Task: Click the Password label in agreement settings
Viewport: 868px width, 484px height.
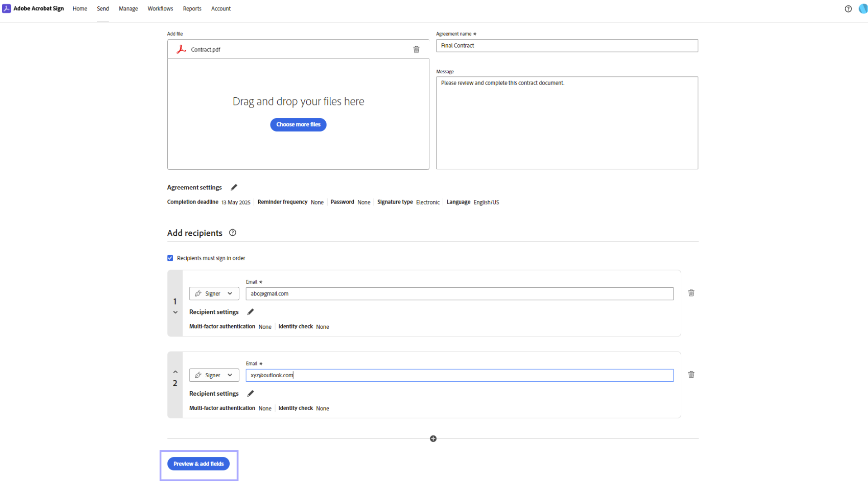Action: (x=342, y=202)
